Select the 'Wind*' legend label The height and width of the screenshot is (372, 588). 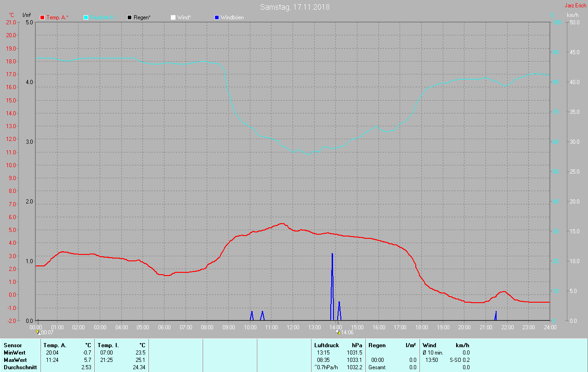click(184, 17)
